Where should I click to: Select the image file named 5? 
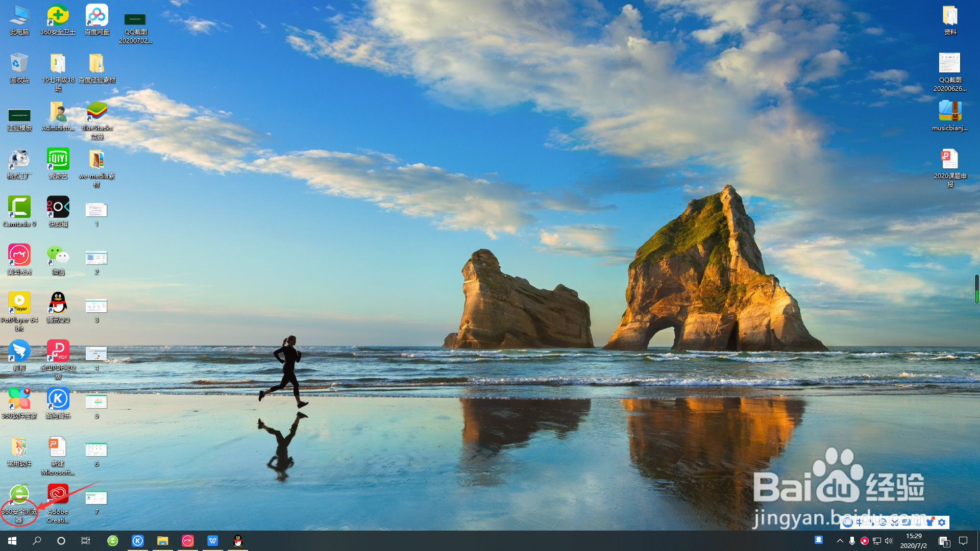(96, 407)
